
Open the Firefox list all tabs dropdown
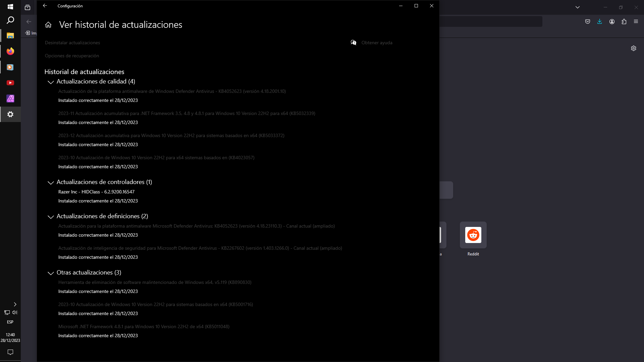click(578, 7)
